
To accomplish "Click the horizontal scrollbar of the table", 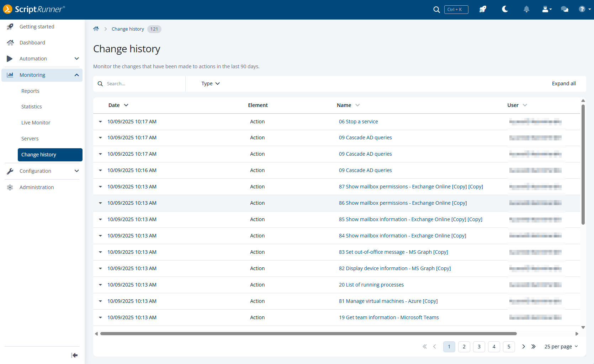I will pos(308,334).
